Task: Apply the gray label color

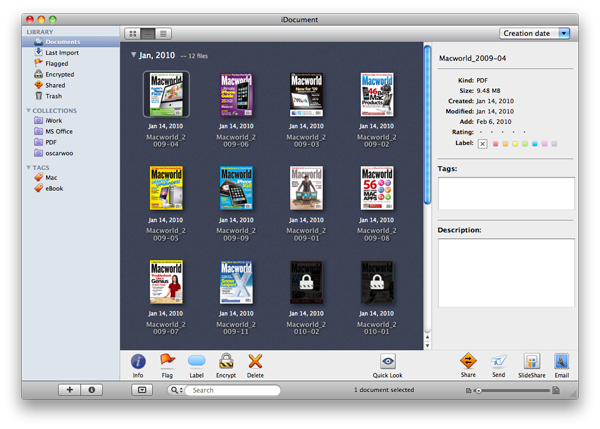Action: [x=554, y=144]
